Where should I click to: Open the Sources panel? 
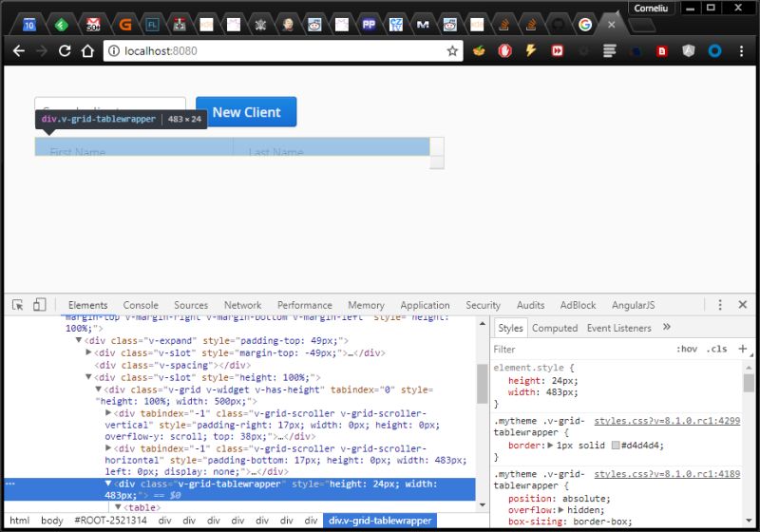click(191, 305)
